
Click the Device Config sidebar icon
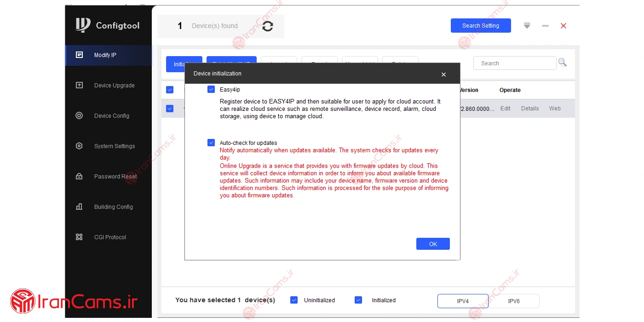(79, 115)
